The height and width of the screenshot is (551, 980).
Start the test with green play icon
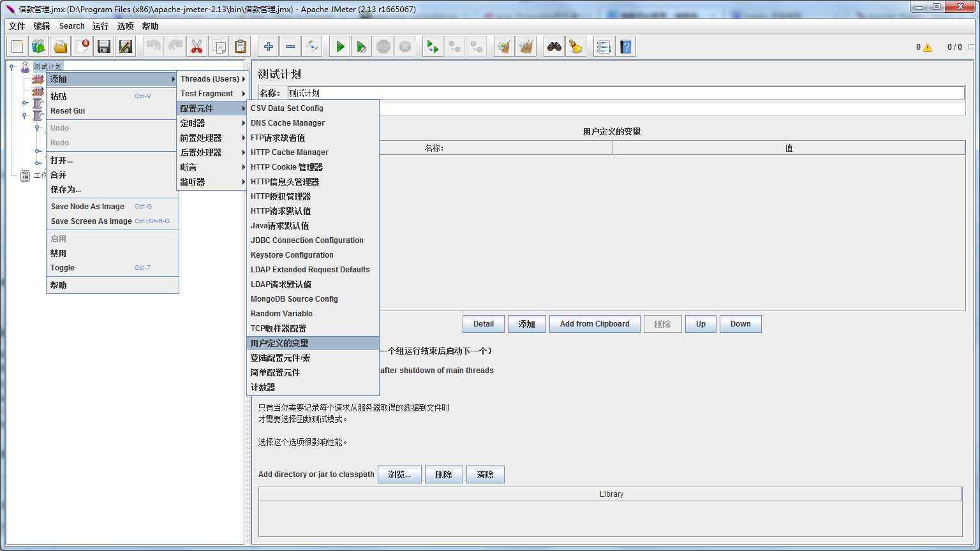pos(340,47)
